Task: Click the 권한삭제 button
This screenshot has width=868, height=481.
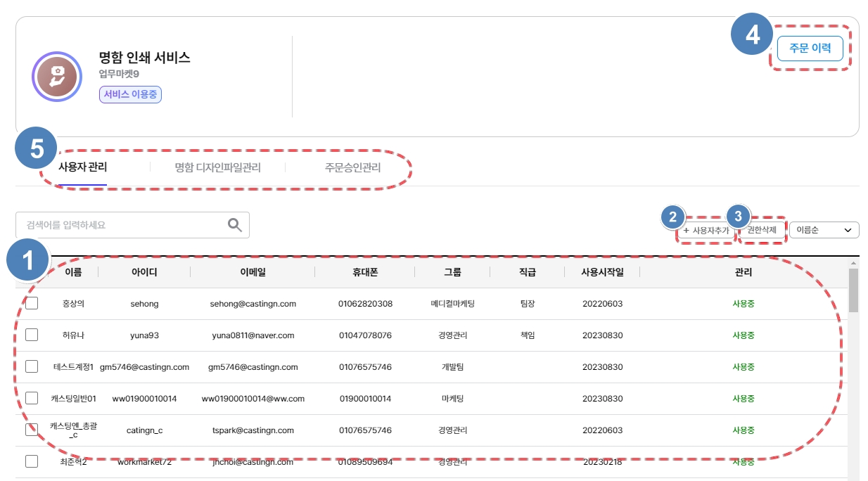Action: [762, 230]
